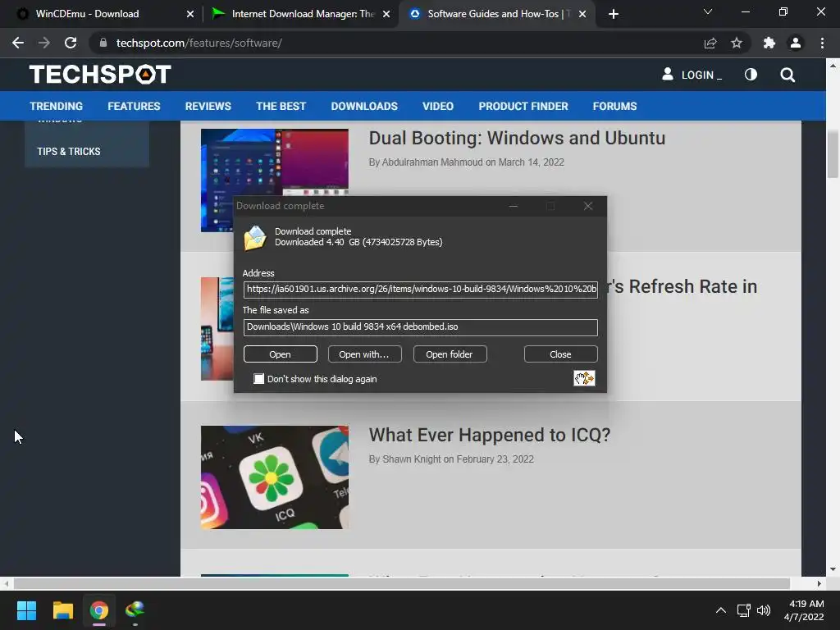Click the padlock site info icon
Screen dimensions: 840x630
103,43
